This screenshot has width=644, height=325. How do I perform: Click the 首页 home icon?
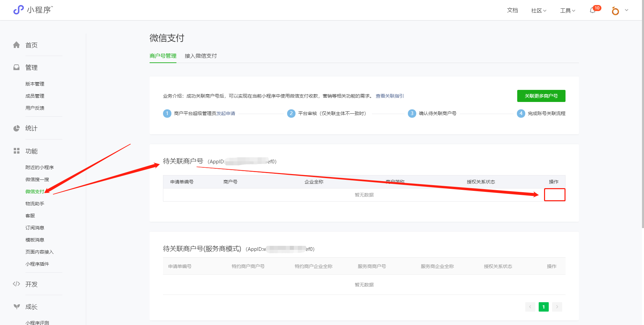[16, 45]
